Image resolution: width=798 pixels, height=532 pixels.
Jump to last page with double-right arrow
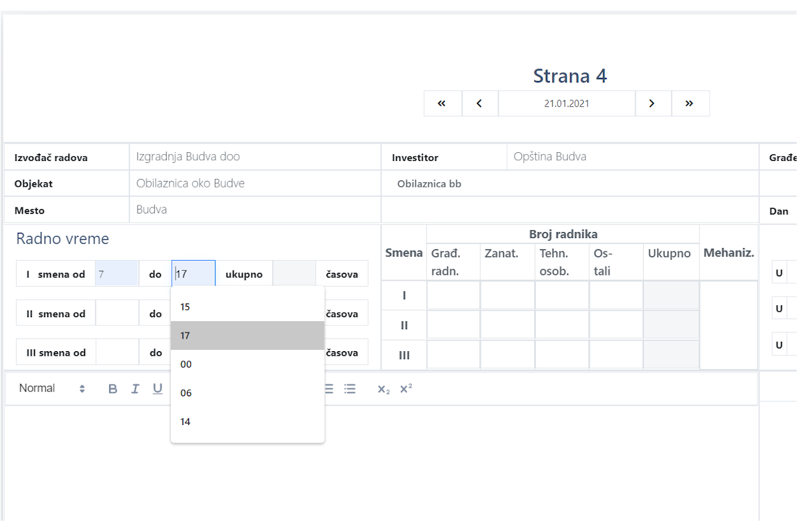[690, 104]
